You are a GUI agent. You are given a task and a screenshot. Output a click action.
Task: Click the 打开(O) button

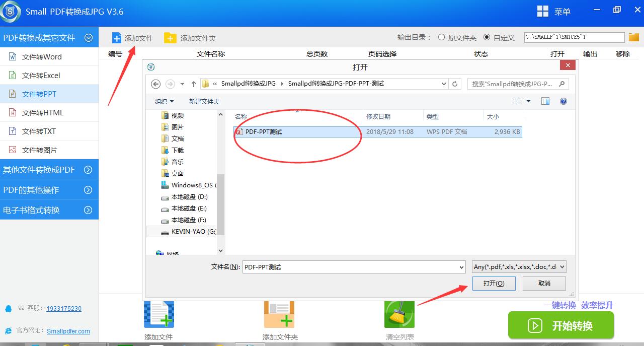[x=494, y=283]
